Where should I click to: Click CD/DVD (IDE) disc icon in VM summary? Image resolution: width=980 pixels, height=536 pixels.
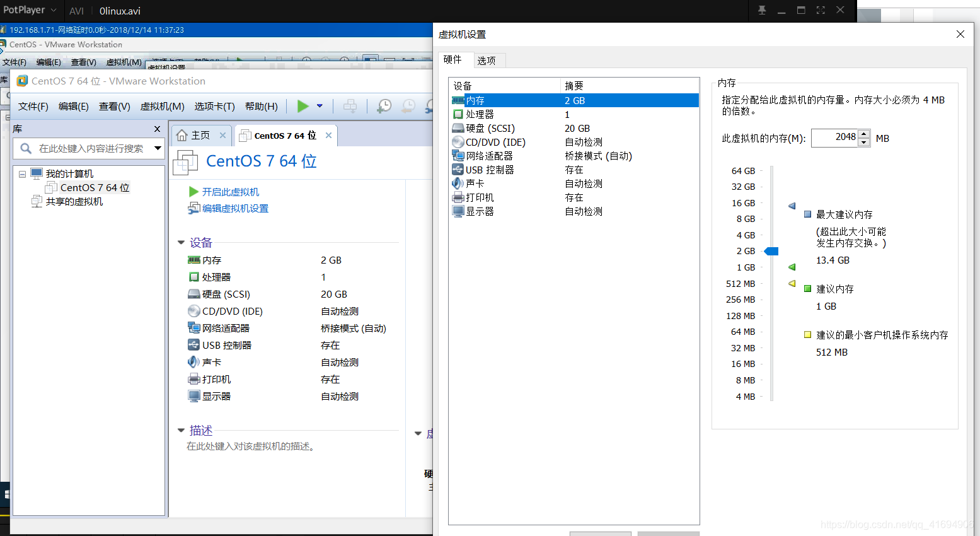tap(193, 311)
